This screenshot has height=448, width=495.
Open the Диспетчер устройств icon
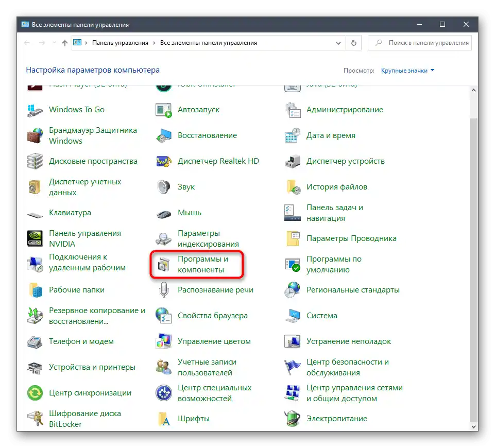[x=293, y=161]
